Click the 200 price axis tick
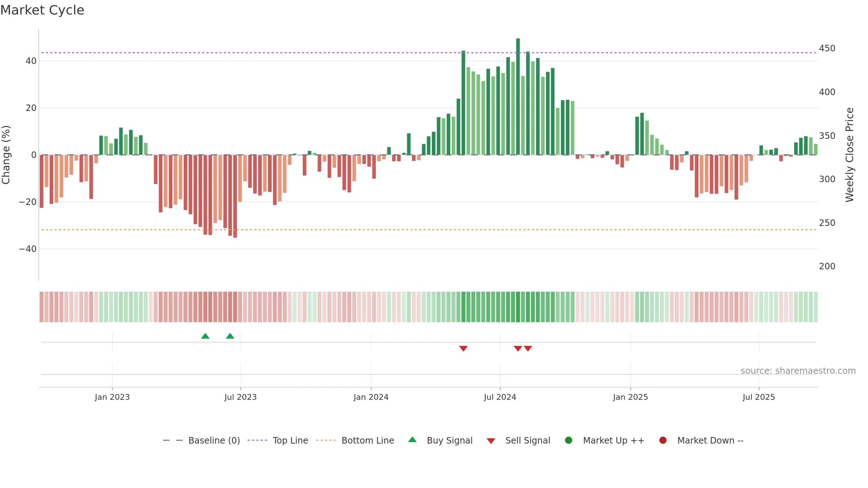 point(827,266)
